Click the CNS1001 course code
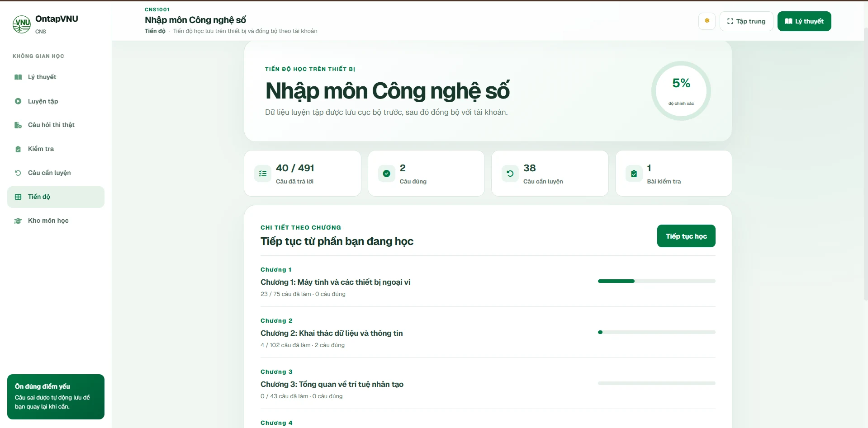This screenshot has width=868, height=428. pyautogui.click(x=157, y=9)
